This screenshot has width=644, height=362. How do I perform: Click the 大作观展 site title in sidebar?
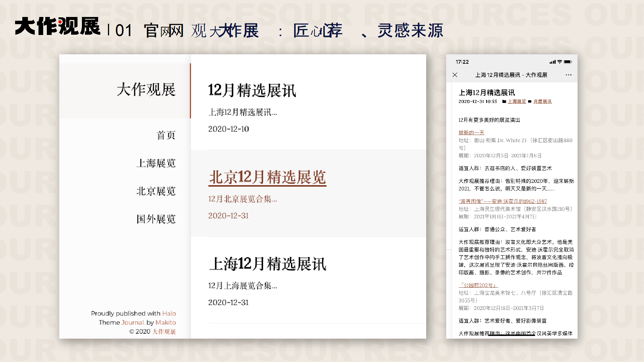146,90
